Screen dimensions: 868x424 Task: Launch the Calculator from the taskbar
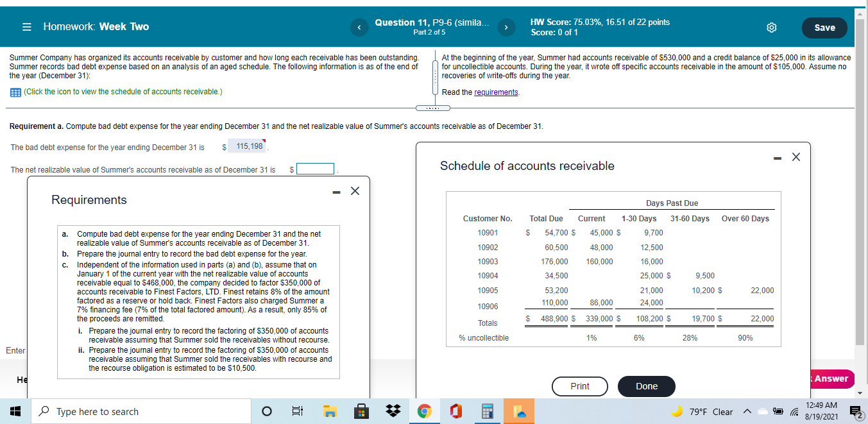point(487,411)
